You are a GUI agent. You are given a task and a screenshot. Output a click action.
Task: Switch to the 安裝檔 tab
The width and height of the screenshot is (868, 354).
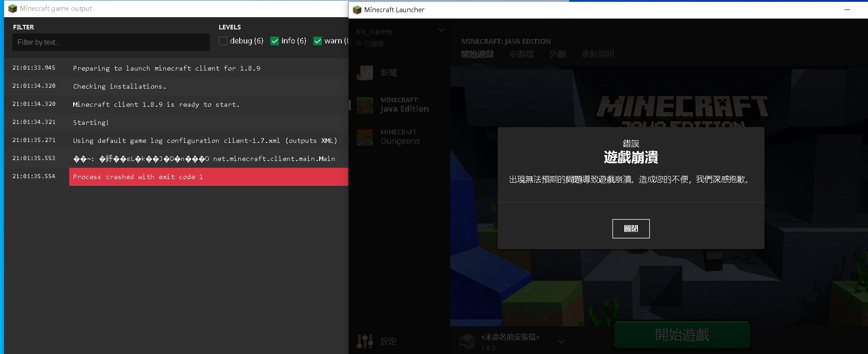[521, 54]
